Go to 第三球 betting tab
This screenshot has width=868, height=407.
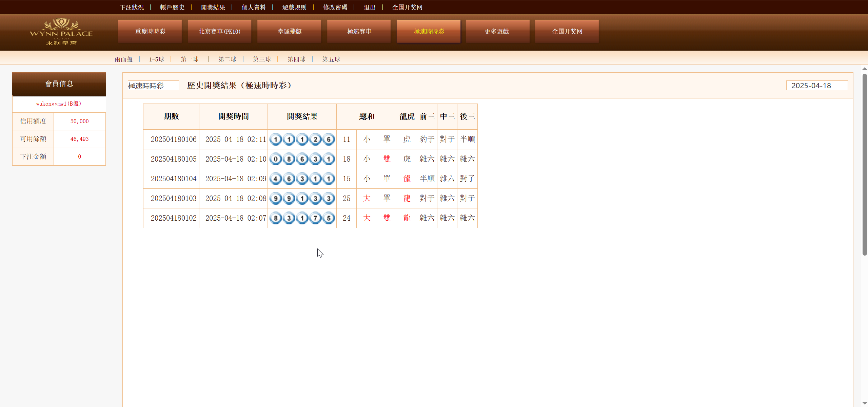pos(262,59)
